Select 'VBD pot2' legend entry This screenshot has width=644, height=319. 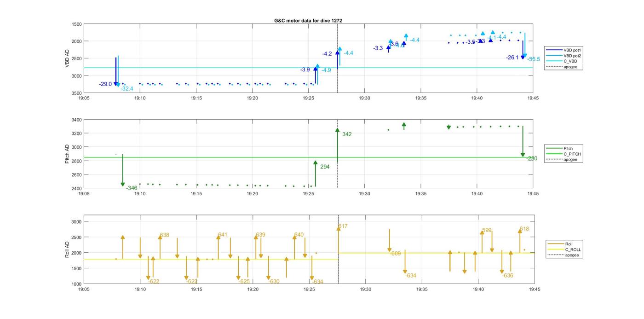pos(565,56)
